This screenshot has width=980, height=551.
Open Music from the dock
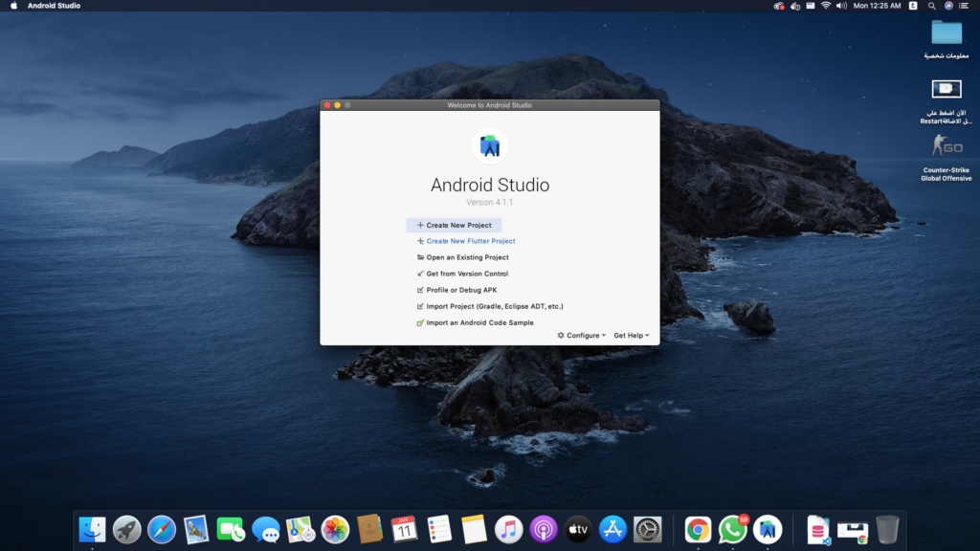509,530
